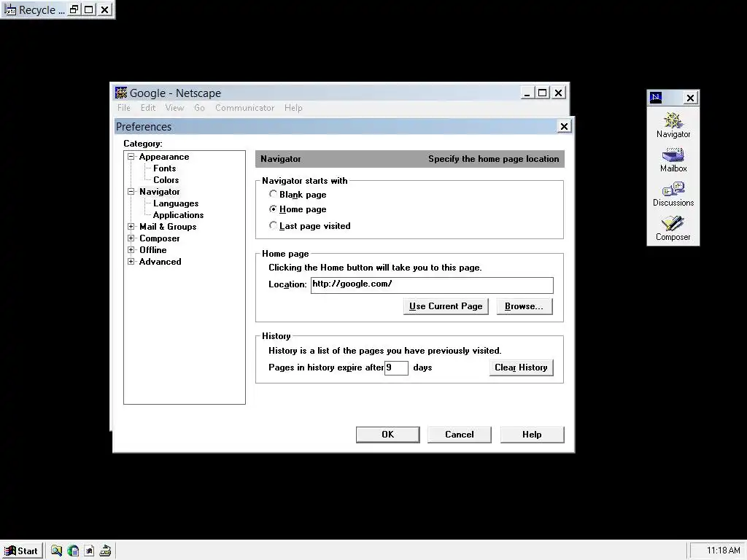Minimize the Netscape window
The image size is (747, 560).
click(527, 93)
